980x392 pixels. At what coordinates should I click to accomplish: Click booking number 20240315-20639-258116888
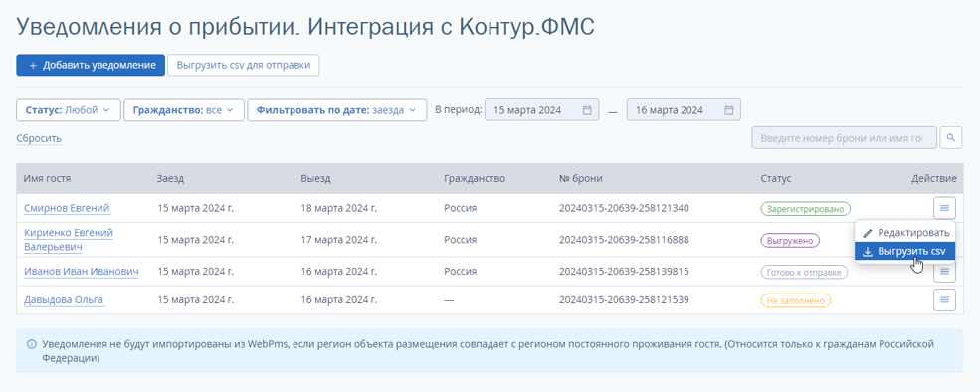(x=624, y=240)
